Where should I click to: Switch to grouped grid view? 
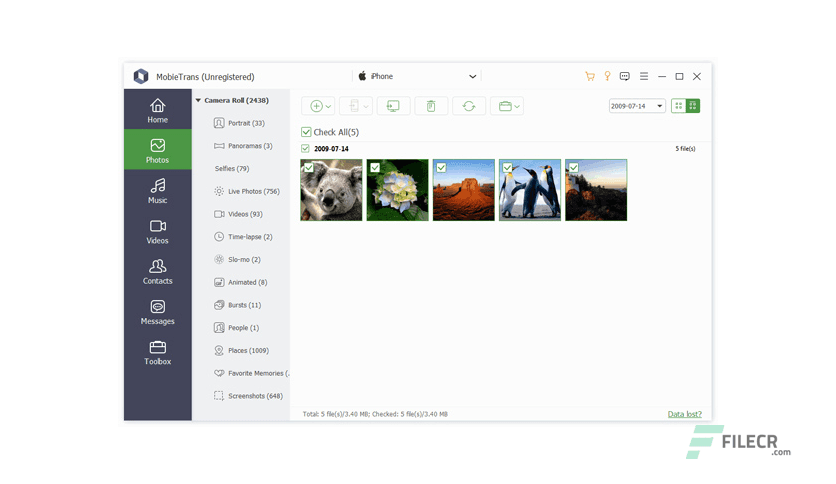693,106
